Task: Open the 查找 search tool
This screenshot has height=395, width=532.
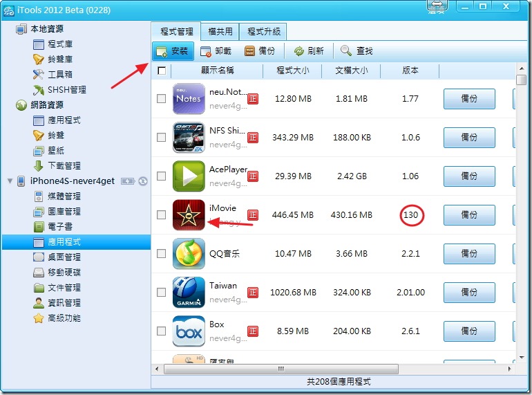Action: click(x=357, y=51)
